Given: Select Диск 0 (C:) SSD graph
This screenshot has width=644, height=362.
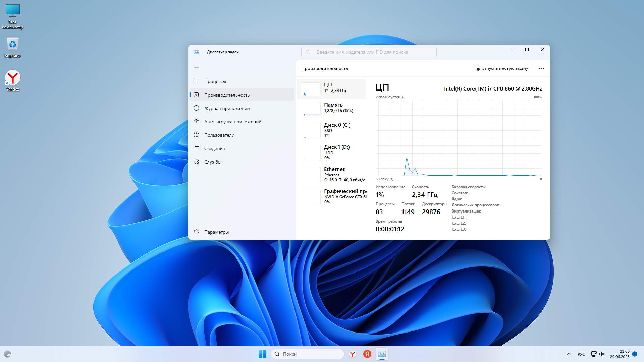Looking at the screenshot, I should pos(331,130).
